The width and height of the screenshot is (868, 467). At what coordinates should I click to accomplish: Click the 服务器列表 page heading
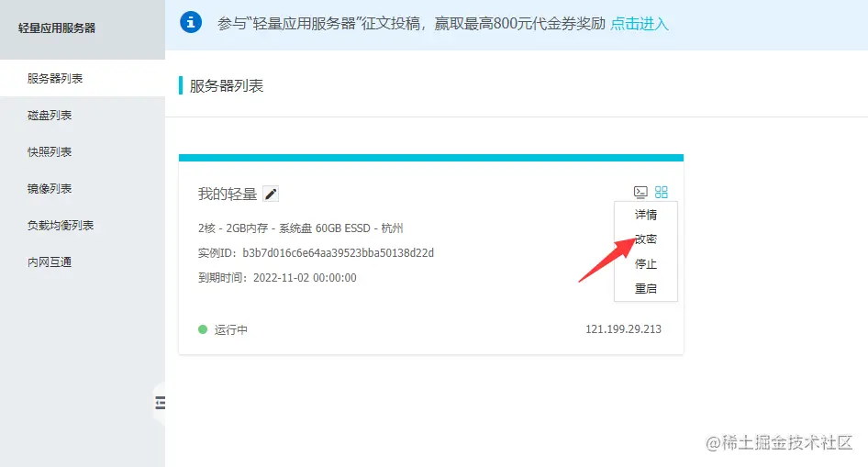[227, 85]
